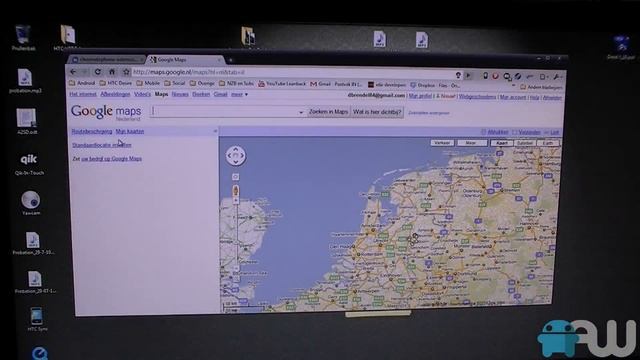640x360 pixels.
Task: Select the Street View pegman icon
Action: pos(236,191)
